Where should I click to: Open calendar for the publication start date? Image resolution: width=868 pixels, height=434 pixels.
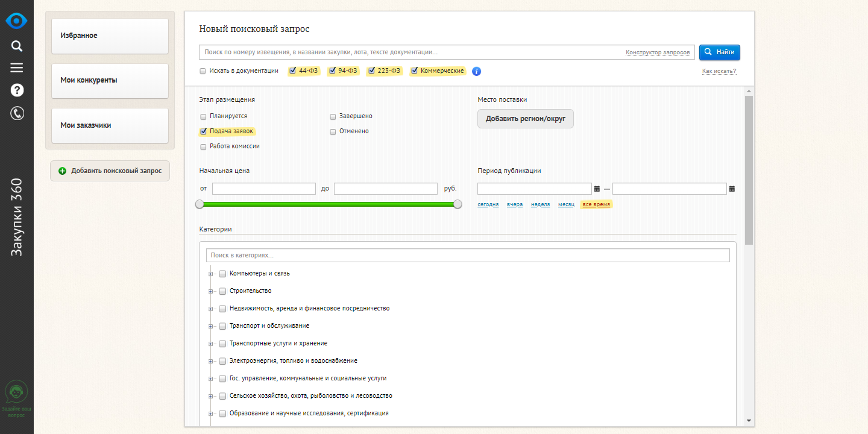pos(597,189)
